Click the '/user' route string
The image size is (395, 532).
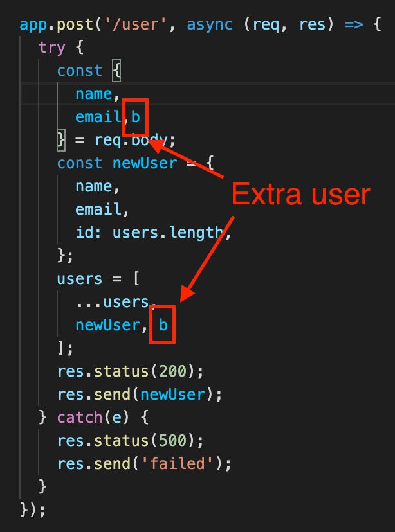coord(136,24)
